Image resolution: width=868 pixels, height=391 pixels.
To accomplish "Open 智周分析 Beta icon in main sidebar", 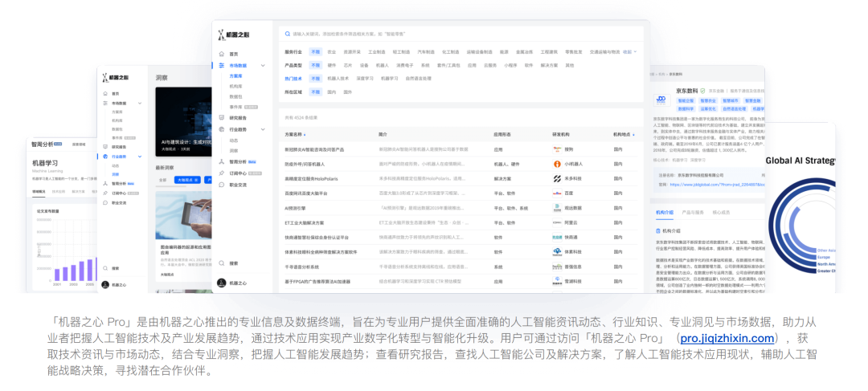I will coord(222,161).
